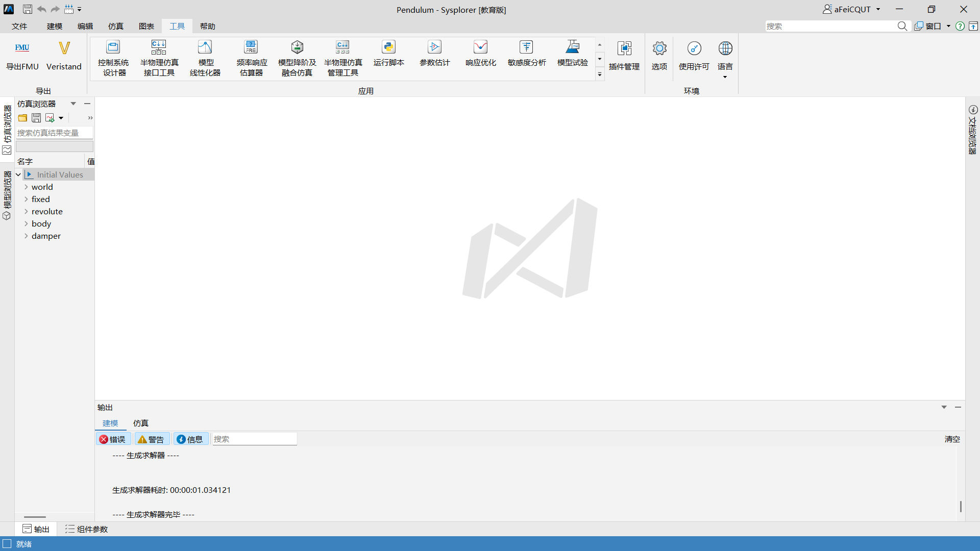The height and width of the screenshot is (551, 980).
Task: Open the 模型浏览器 side tab
Action: tap(7, 195)
